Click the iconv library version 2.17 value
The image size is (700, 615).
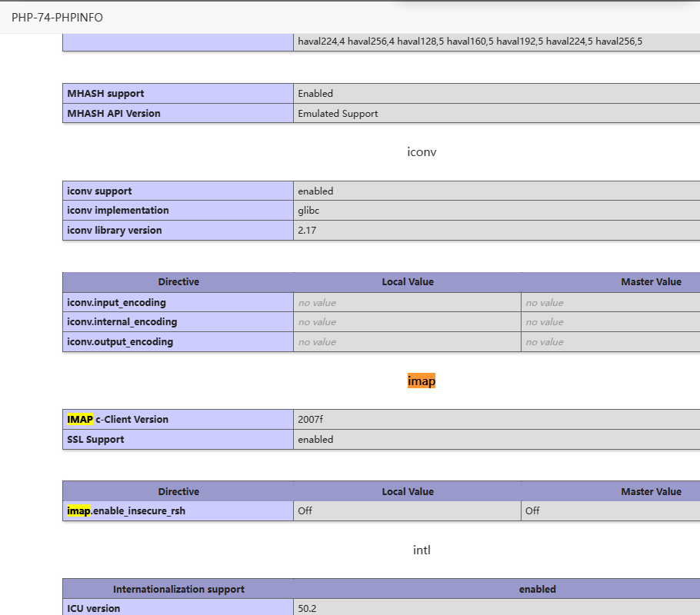(x=307, y=231)
